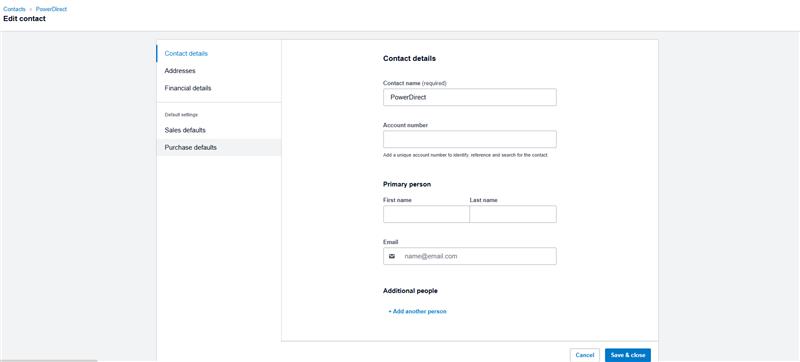The height and width of the screenshot is (362, 800).
Task: Click the horizontal scrollbar at page bottom
Action: tap(48, 360)
